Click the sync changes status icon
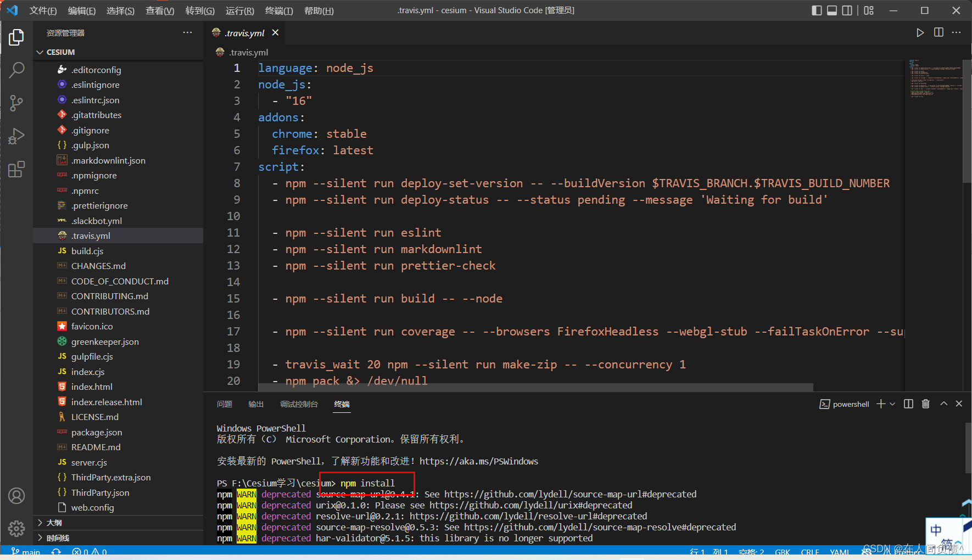 (56, 552)
